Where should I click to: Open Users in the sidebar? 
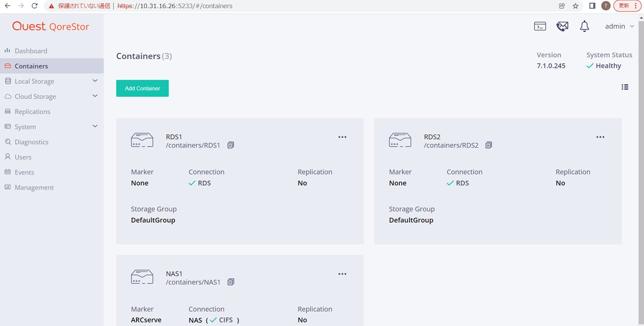(23, 157)
